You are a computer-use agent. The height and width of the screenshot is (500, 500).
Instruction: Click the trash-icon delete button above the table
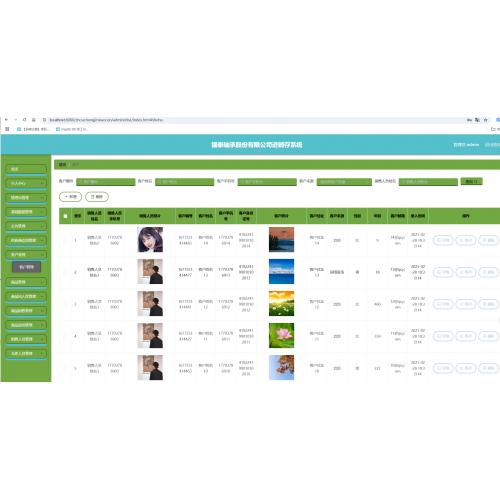(x=97, y=197)
